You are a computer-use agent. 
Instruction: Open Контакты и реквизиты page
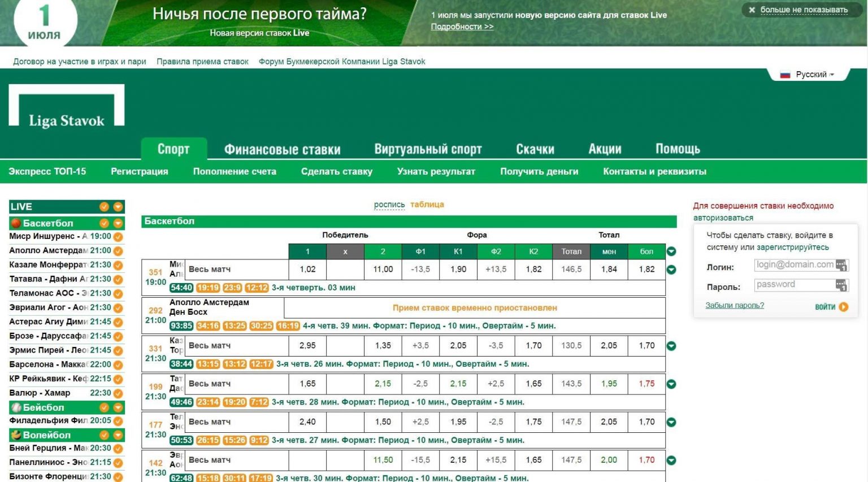654,171
